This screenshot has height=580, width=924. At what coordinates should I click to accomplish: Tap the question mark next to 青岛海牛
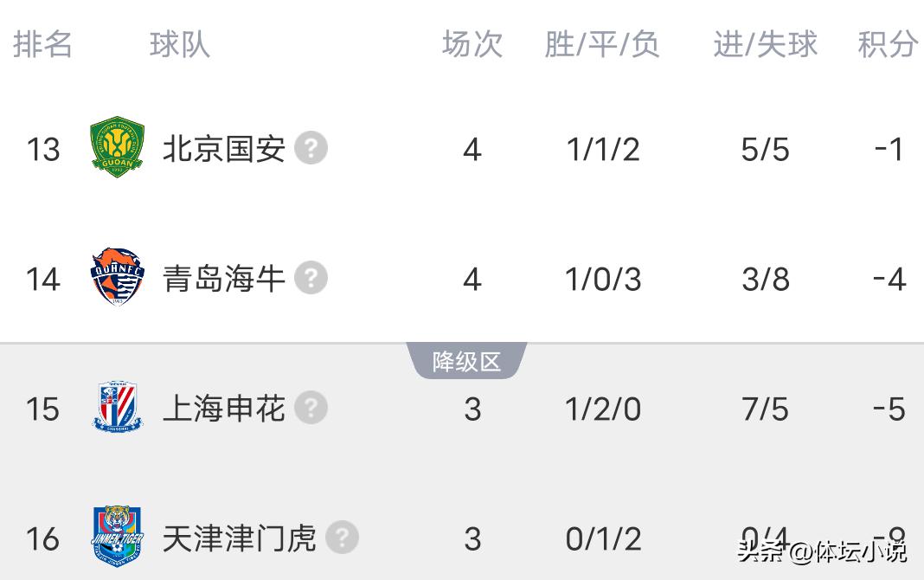[x=311, y=278]
